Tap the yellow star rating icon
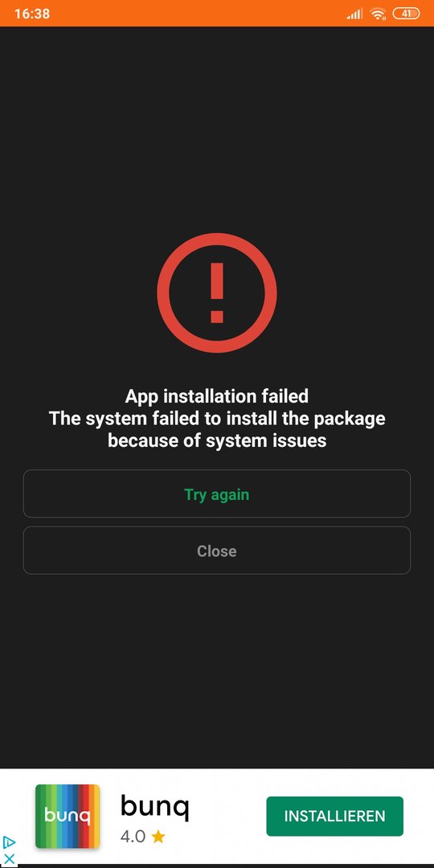The width and height of the screenshot is (434, 868). (158, 837)
